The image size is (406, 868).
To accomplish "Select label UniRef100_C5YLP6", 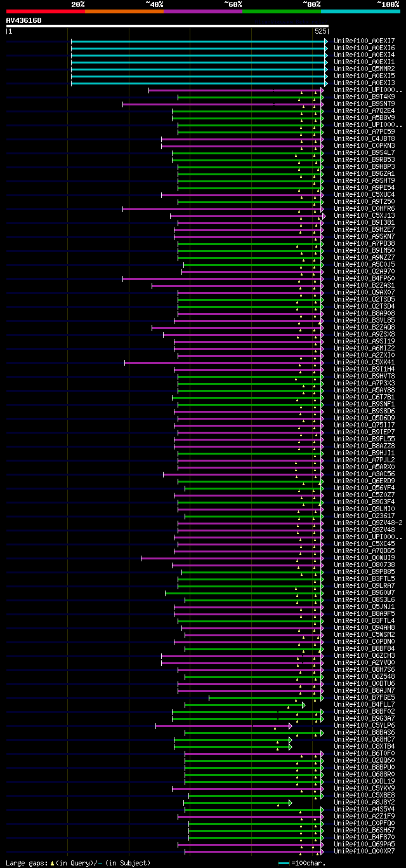I will pos(364,725).
